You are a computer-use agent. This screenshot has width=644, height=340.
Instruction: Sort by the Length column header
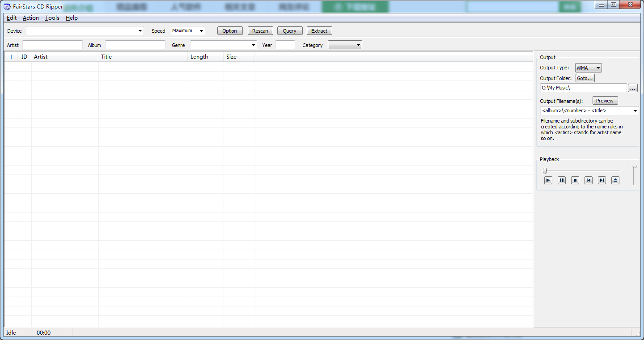[206, 57]
